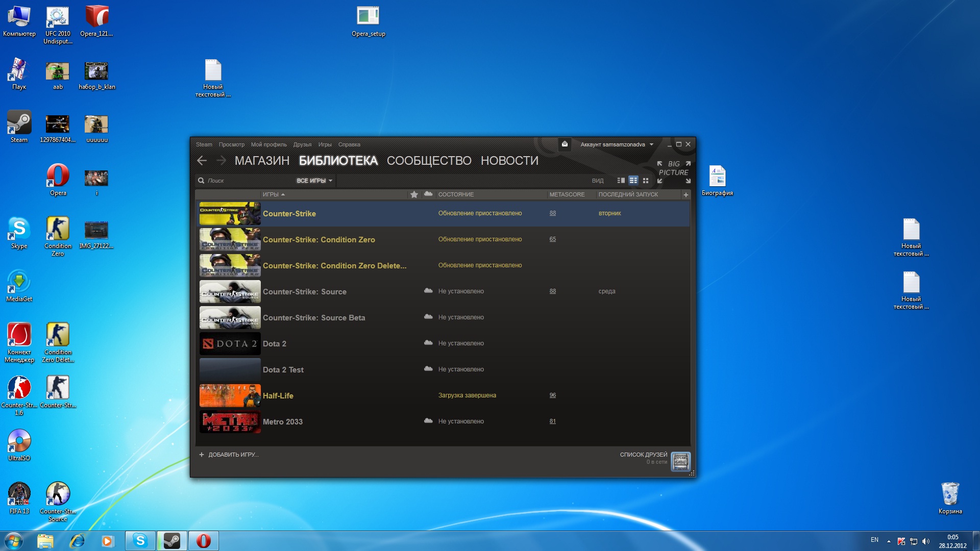Sort by ПОСЛЕДНИЙ ЗАПУСК column

tap(628, 194)
